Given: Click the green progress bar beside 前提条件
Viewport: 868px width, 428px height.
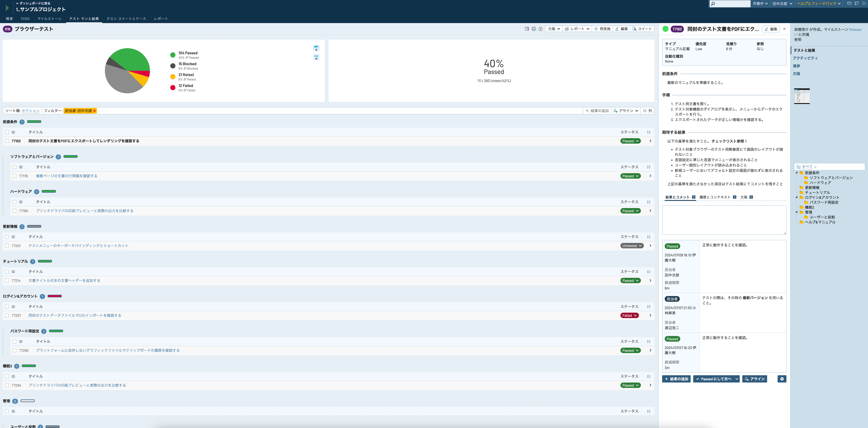Looking at the screenshot, I should pyautogui.click(x=34, y=122).
